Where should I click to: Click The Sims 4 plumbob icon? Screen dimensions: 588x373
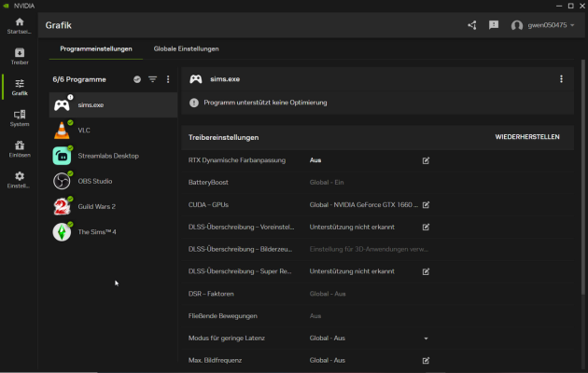point(62,232)
